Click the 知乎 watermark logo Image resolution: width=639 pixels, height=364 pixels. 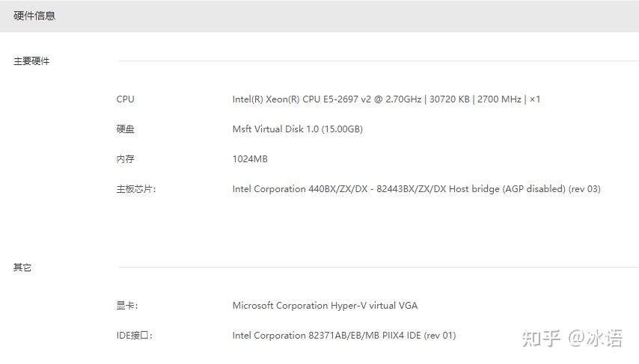pos(540,339)
